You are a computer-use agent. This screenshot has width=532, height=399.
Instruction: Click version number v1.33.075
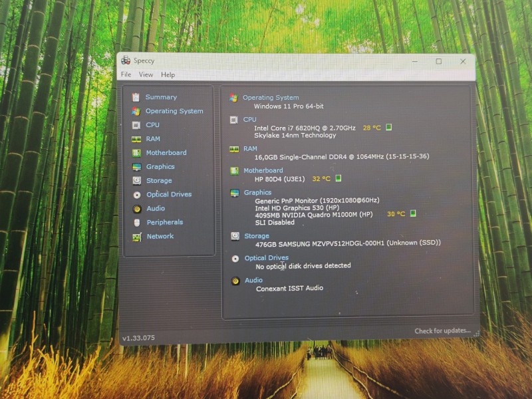pyautogui.click(x=138, y=338)
